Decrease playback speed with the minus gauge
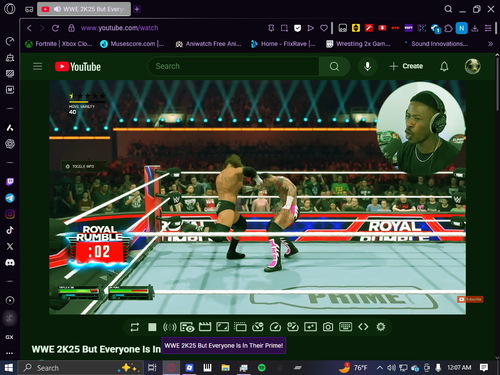This screenshot has height=375, width=500. [258, 327]
